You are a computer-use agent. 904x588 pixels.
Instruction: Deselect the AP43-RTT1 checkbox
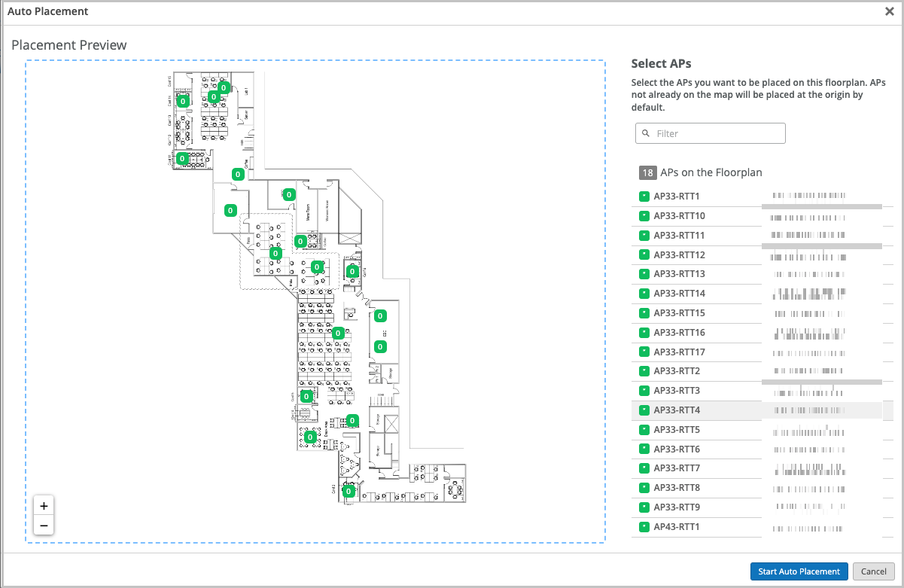point(644,527)
